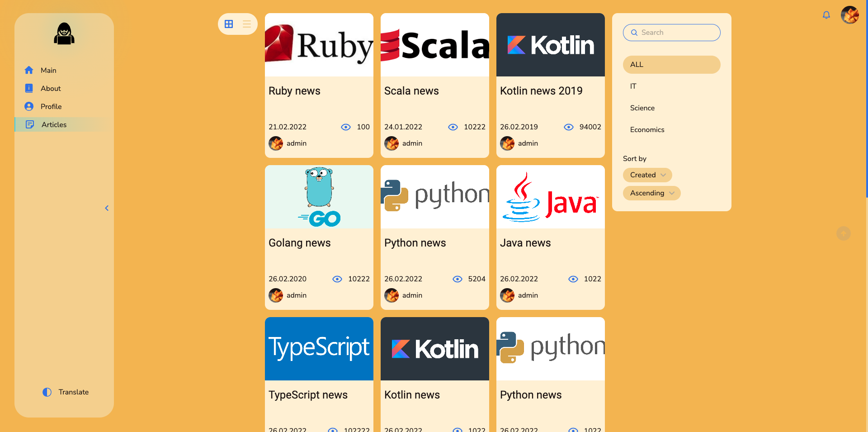
Task: Click the Articles page icon
Action: coord(30,124)
